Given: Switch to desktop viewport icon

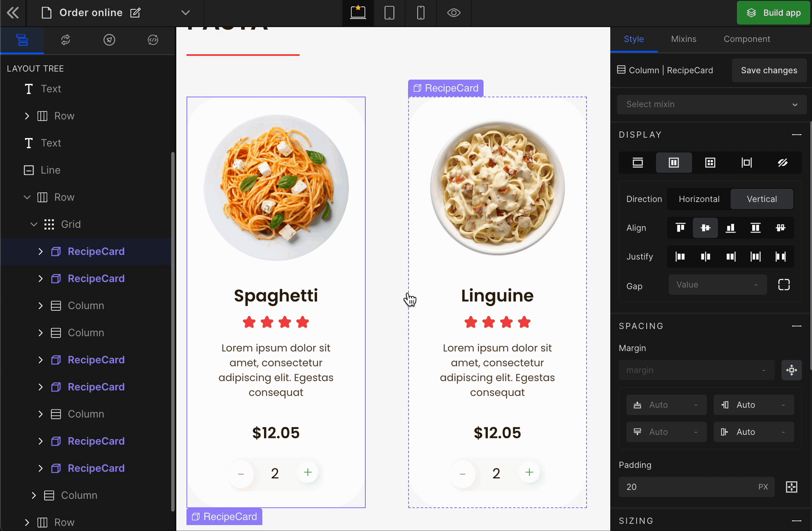Looking at the screenshot, I should click(x=358, y=13).
